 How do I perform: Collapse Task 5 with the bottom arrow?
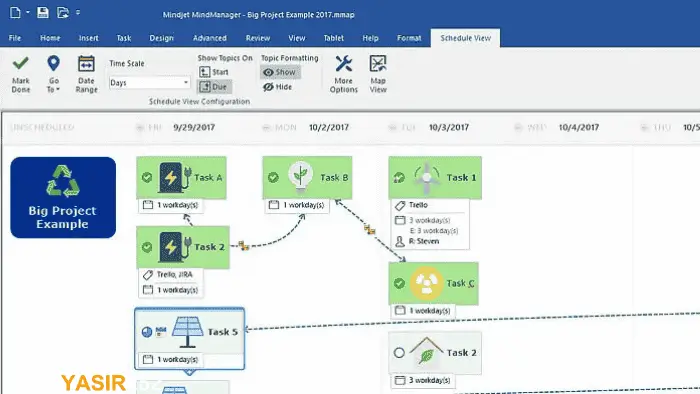(x=189, y=372)
